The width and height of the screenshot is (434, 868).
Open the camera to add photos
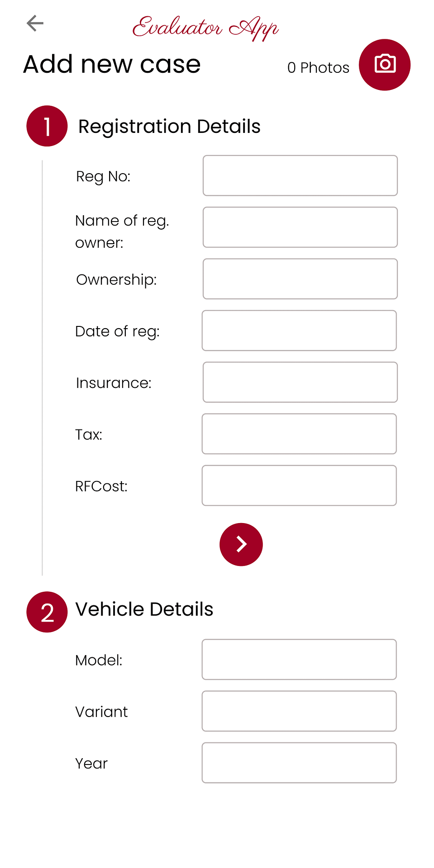385,65
